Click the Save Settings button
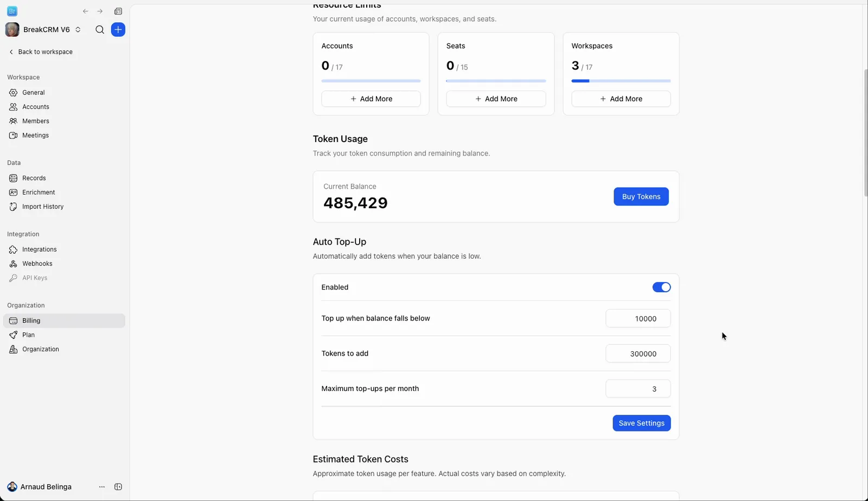 (642, 423)
